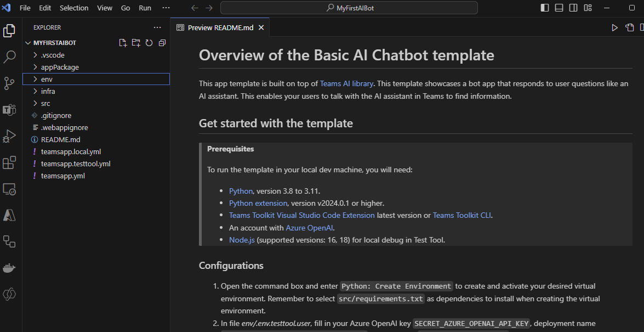Open the Remote Explorer view
644x332 pixels.
[9, 189]
